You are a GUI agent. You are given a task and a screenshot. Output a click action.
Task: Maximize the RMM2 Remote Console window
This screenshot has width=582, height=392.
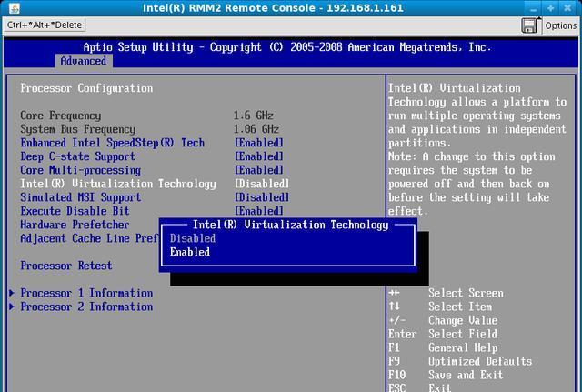(550, 8)
